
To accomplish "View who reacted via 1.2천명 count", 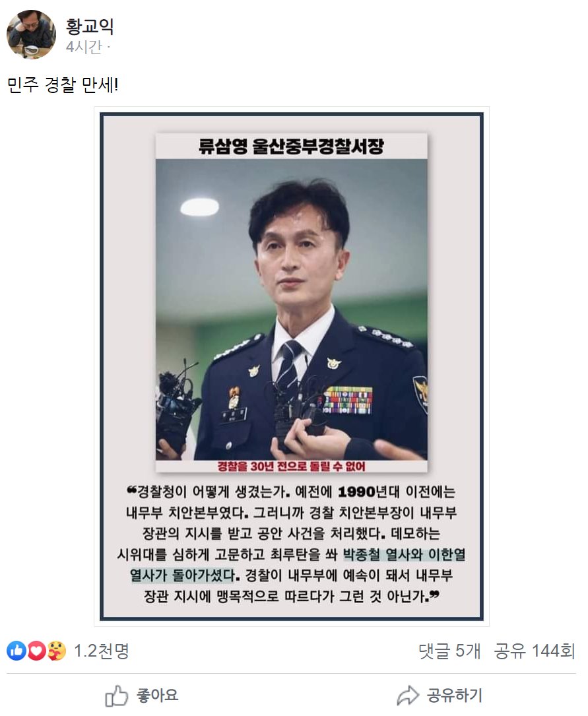I will pos(102,651).
